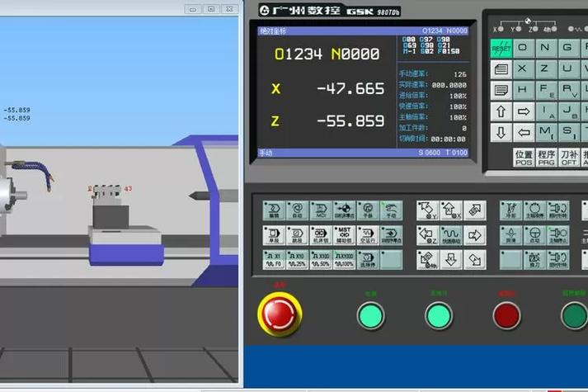Select the program zero return key
The image size is (588, 392).
[391, 235]
